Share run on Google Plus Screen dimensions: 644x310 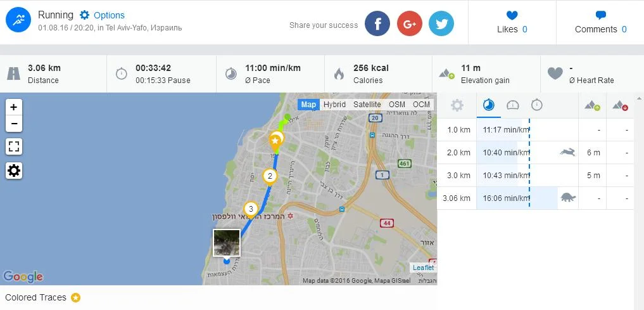pos(410,23)
